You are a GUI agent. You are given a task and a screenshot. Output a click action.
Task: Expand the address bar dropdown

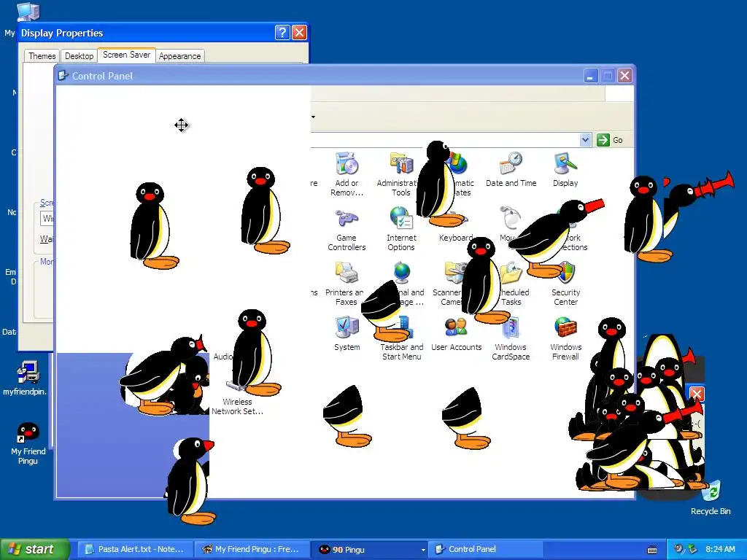pyautogui.click(x=586, y=140)
